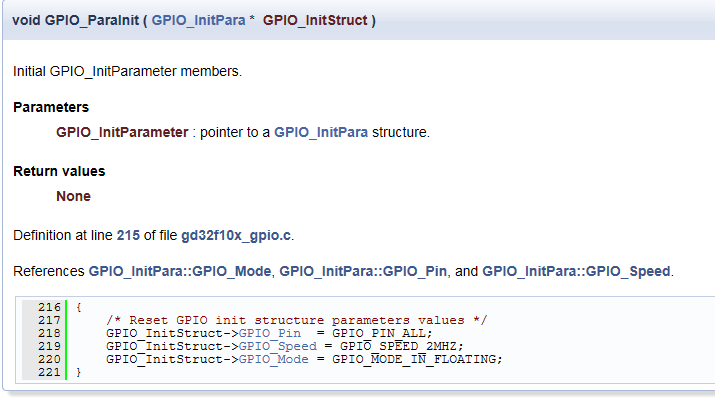Click line number 218 in code listing

(x=49, y=333)
